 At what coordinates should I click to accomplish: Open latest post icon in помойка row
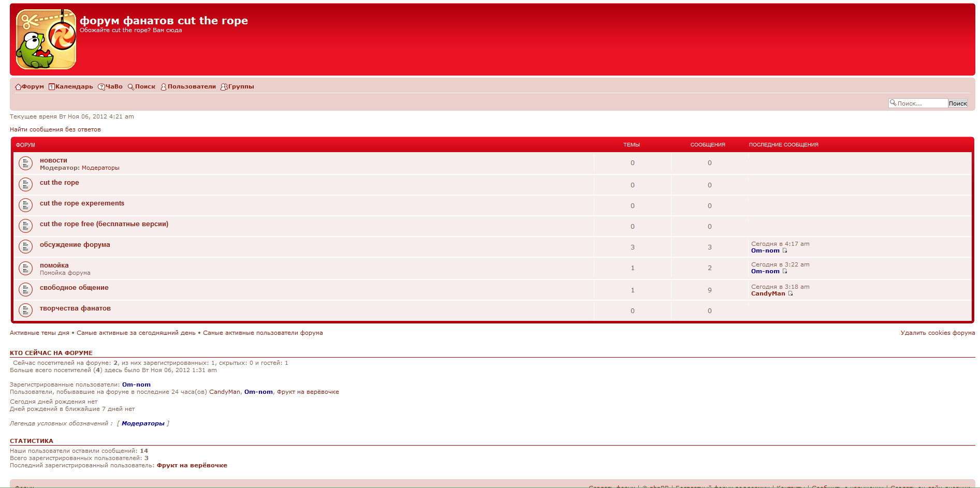click(x=785, y=271)
